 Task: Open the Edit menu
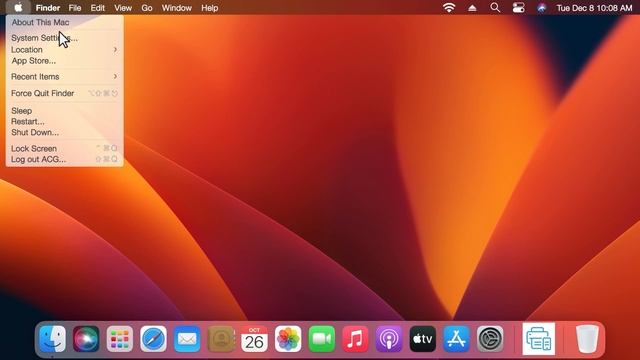tap(98, 8)
